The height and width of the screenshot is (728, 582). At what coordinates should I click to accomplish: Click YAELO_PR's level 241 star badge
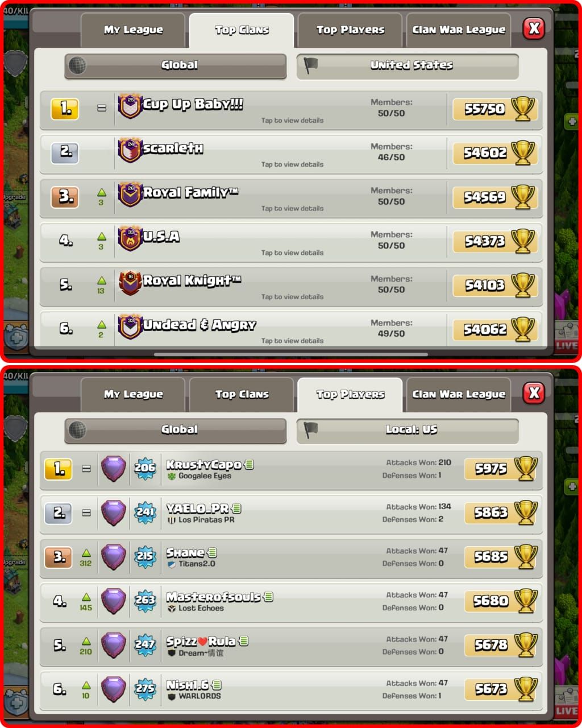point(145,512)
